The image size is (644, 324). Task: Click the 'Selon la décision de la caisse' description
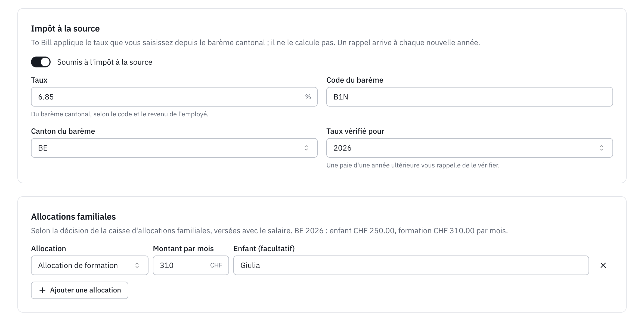click(x=269, y=231)
